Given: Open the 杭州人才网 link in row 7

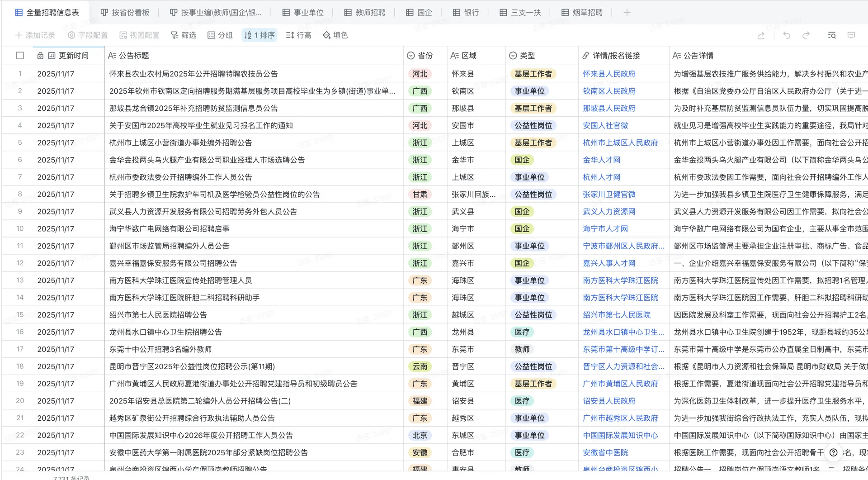Looking at the screenshot, I should coord(602,177).
